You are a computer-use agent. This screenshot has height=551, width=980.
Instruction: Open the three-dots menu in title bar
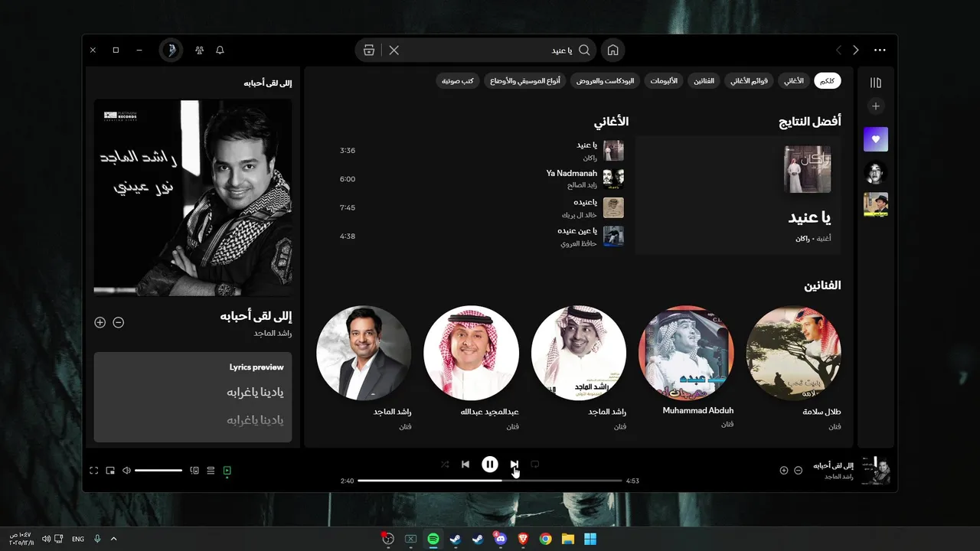880,51
